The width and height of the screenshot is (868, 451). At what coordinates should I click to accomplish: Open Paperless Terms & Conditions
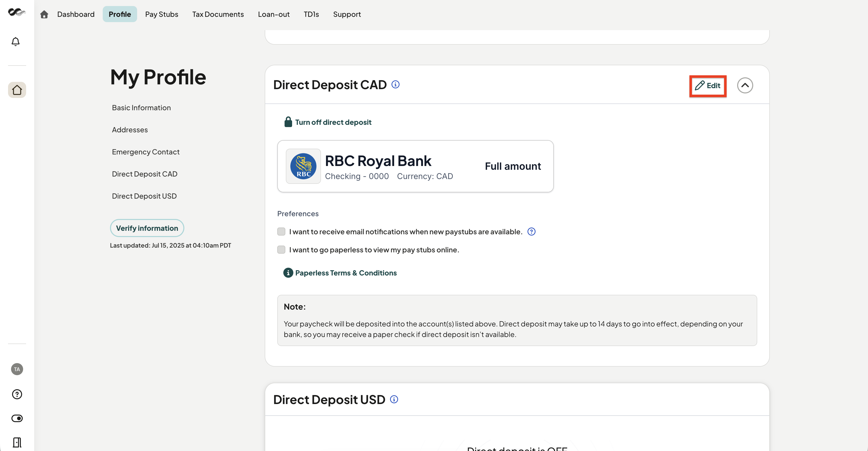tap(346, 273)
